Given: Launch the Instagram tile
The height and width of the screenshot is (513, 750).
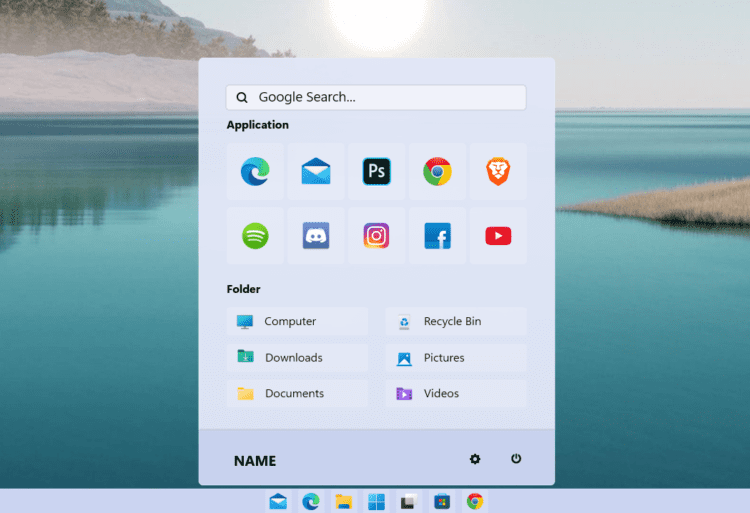Looking at the screenshot, I should [x=376, y=236].
